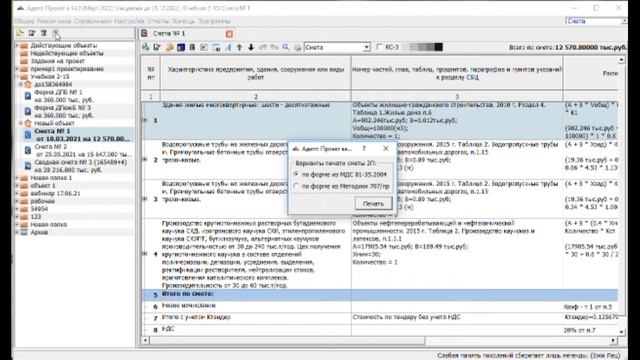Select the Недействующие объекты folder

(x=67, y=53)
